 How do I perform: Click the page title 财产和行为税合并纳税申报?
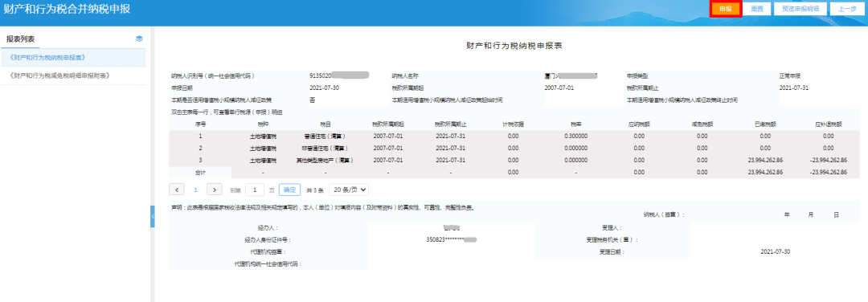click(x=67, y=10)
